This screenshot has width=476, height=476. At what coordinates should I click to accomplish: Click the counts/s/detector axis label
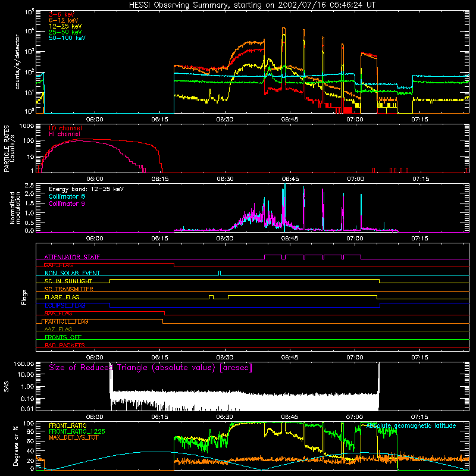(17, 62)
